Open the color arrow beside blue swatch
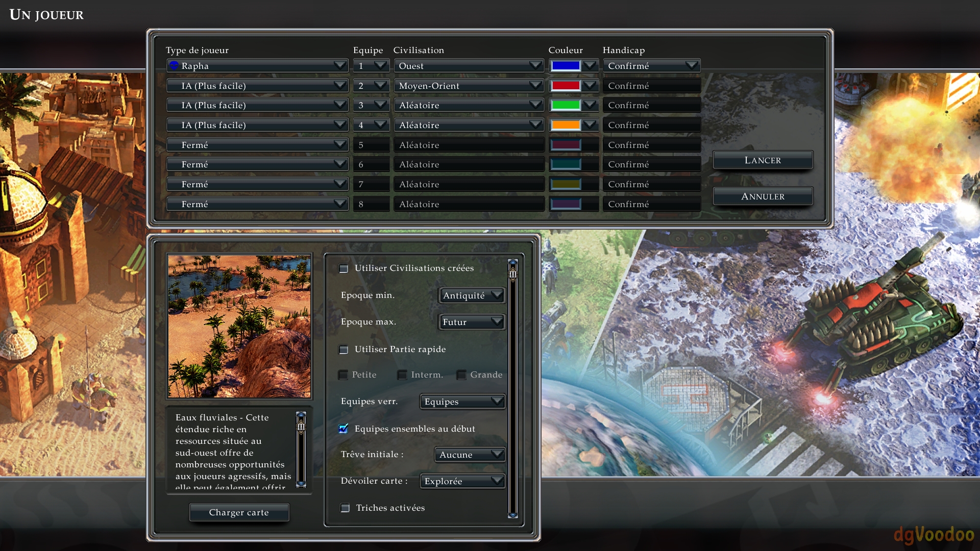Viewport: 980px width, 551px height. coord(590,66)
